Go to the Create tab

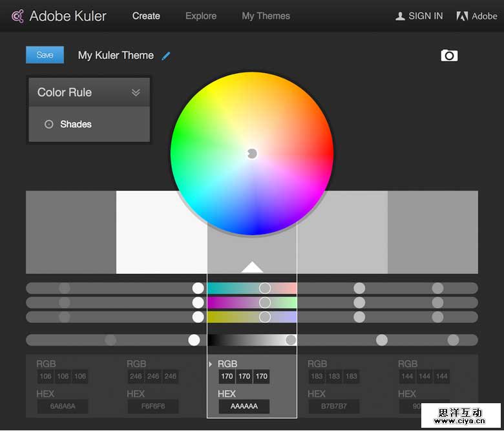click(x=146, y=16)
